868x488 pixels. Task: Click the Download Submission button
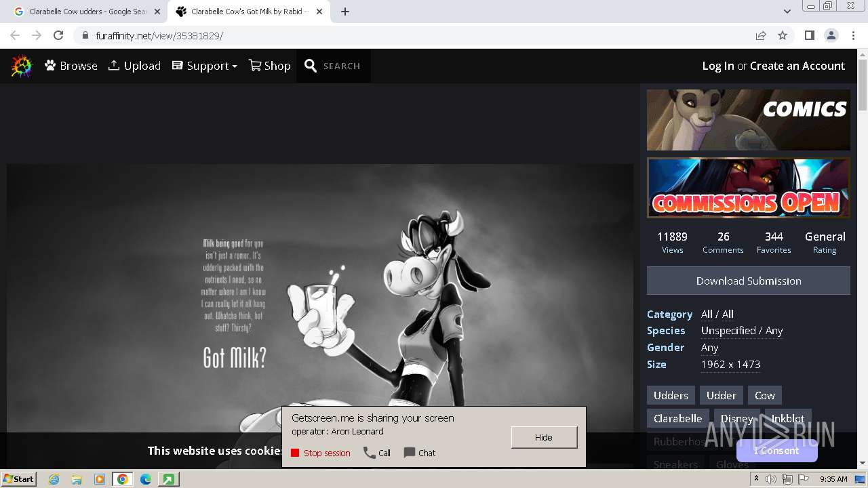click(x=748, y=281)
